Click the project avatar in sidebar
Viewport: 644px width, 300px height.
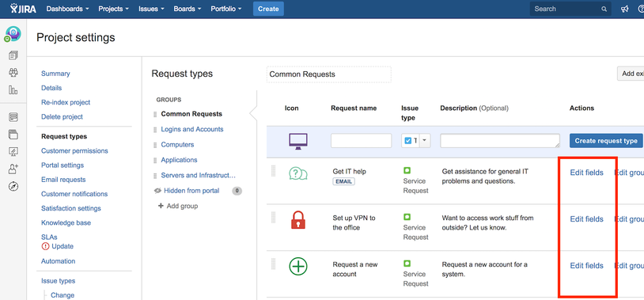pyautogui.click(x=13, y=34)
